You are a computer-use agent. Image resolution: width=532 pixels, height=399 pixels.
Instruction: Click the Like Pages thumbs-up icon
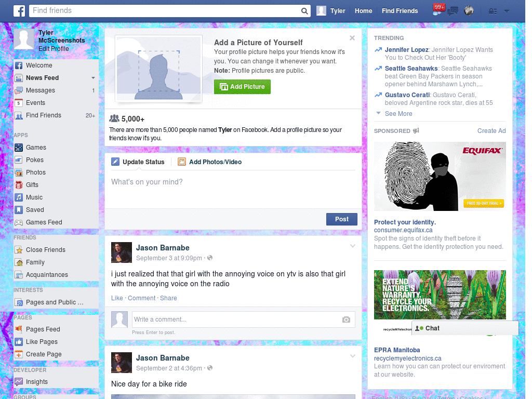point(19,342)
